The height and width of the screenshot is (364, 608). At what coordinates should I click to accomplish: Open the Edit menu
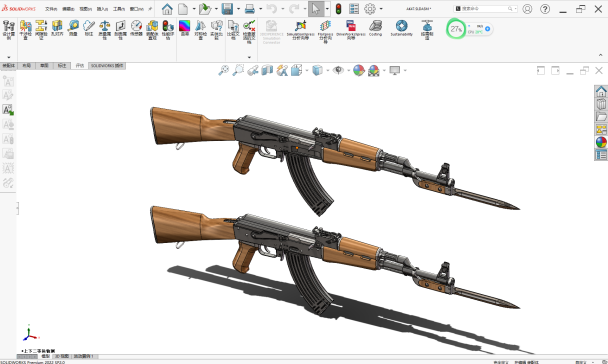click(68, 9)
